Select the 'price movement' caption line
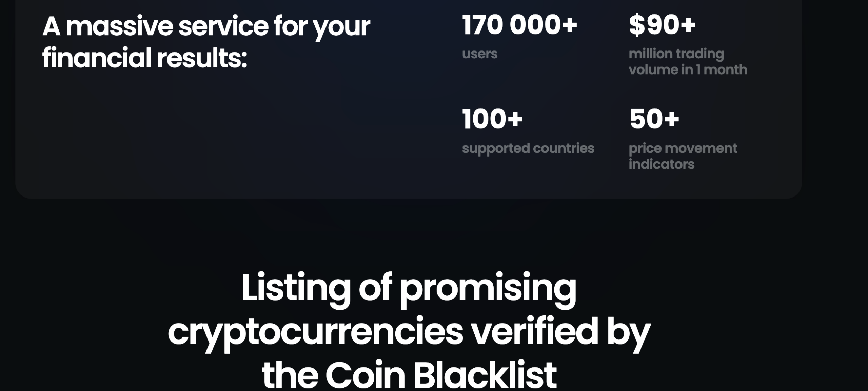Viewport: 868px width, 391px height. [x=683, y=149]
